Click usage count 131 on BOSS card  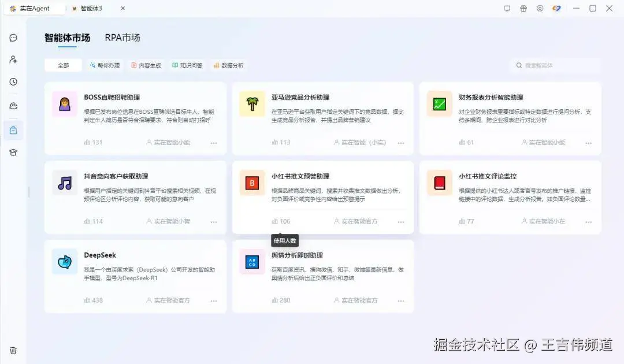point(93,142)
